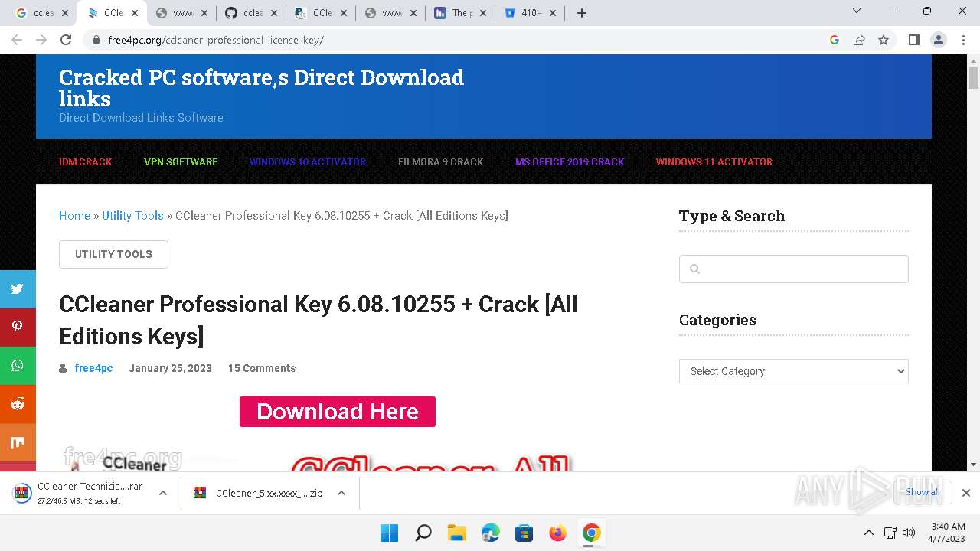Open the CCleaner_5.xx zip download item

tap(259, 493)
